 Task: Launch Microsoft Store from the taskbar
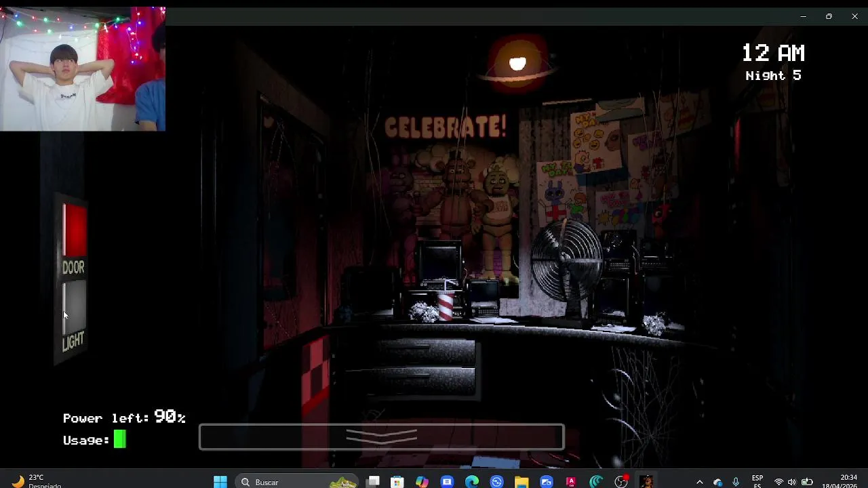click(x=397, y=482)
